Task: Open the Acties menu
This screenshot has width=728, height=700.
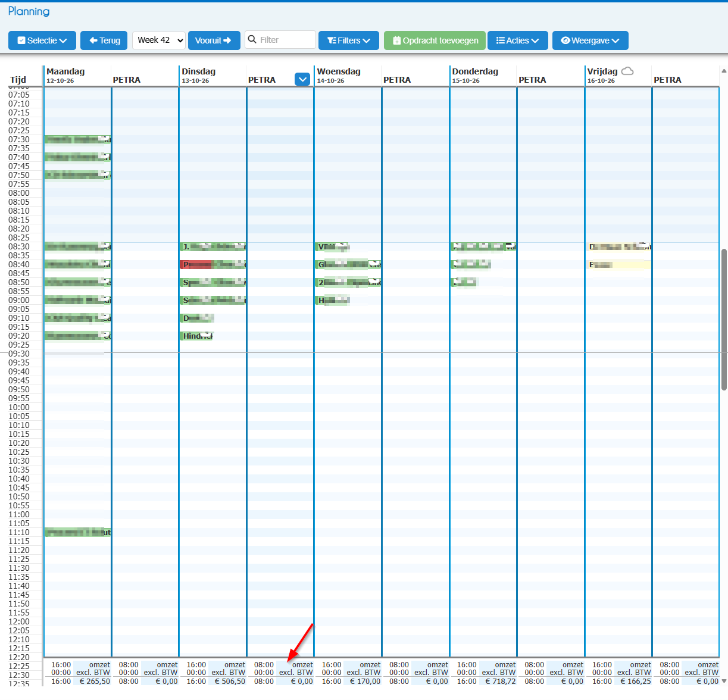Action: click(518, 40)
